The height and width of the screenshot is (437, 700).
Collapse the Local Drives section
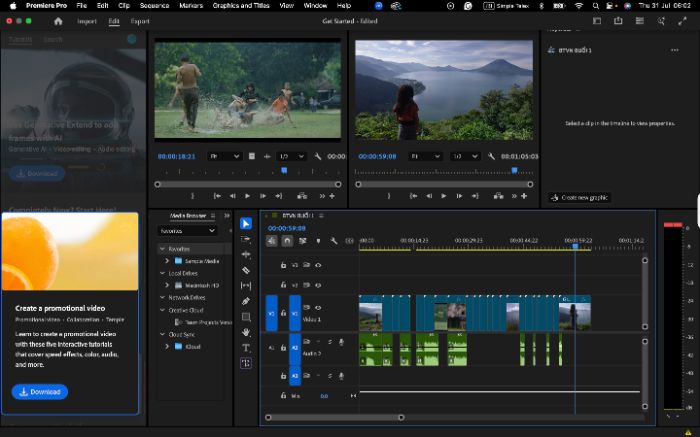(x=162, y=273)
